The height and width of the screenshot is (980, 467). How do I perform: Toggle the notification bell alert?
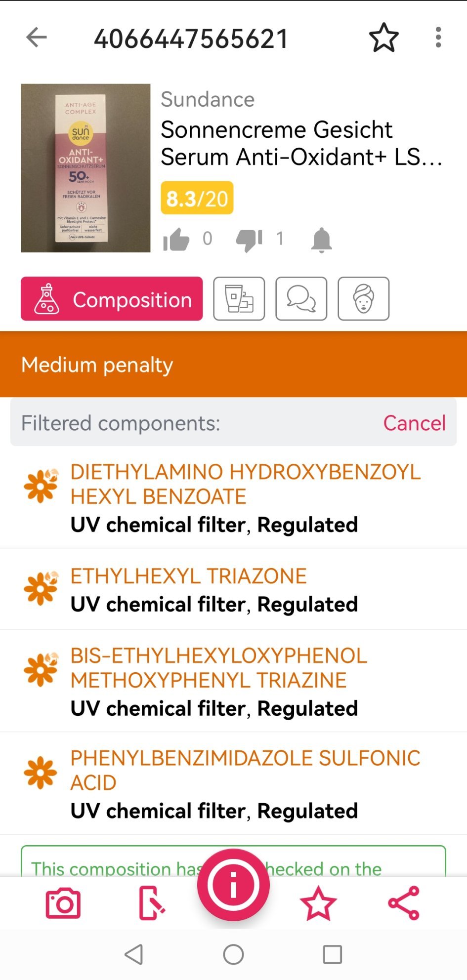[321, 240]
